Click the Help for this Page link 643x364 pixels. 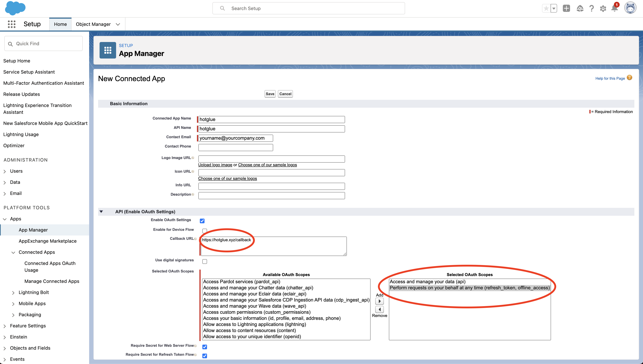(610, 78)
